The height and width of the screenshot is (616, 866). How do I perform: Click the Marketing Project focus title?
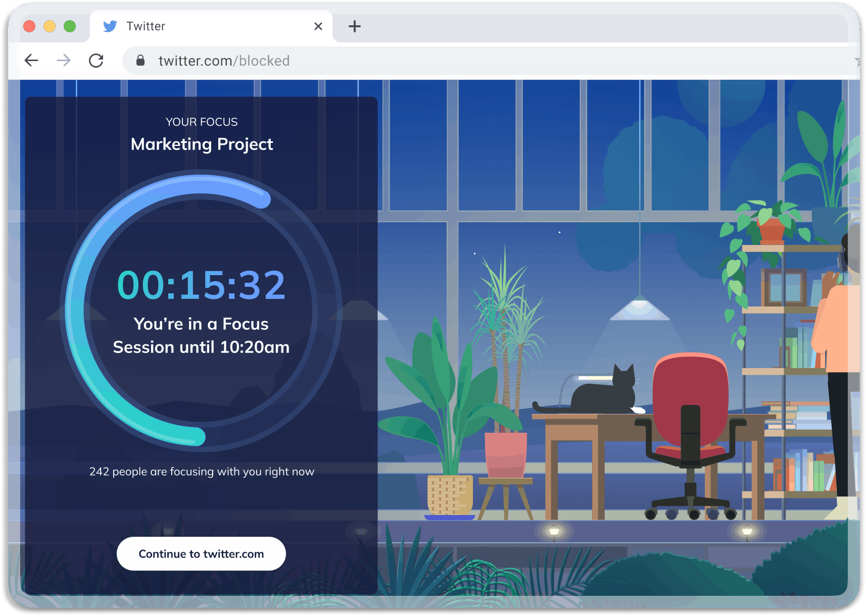tap(202, 144)
